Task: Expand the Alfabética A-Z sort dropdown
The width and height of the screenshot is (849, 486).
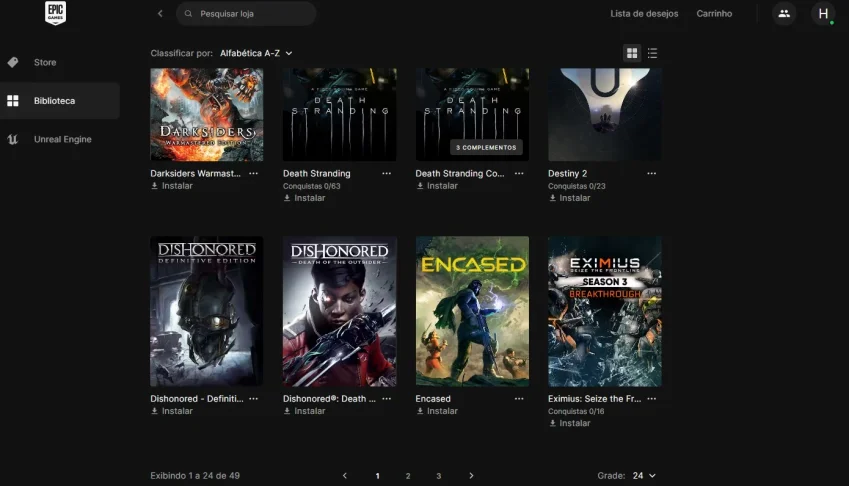Action: (x=256, y=53)
